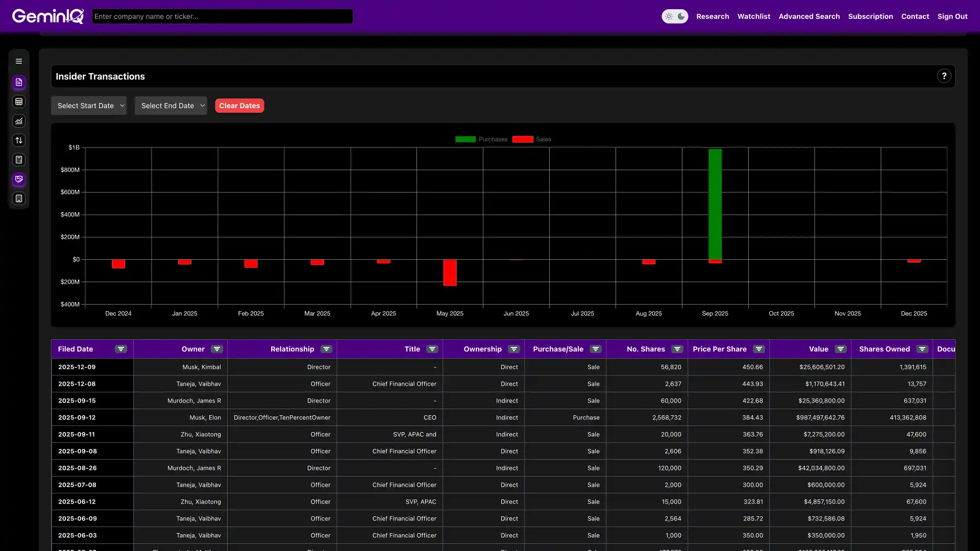Click Sign Out link

(x=952, y=16)
